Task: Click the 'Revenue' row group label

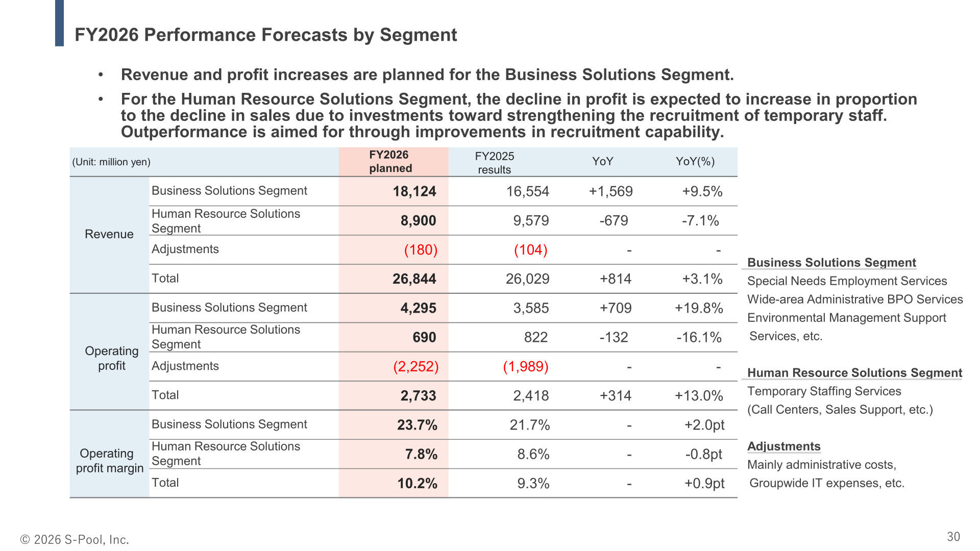Action: pyautogui.click(x=109, y=234)
